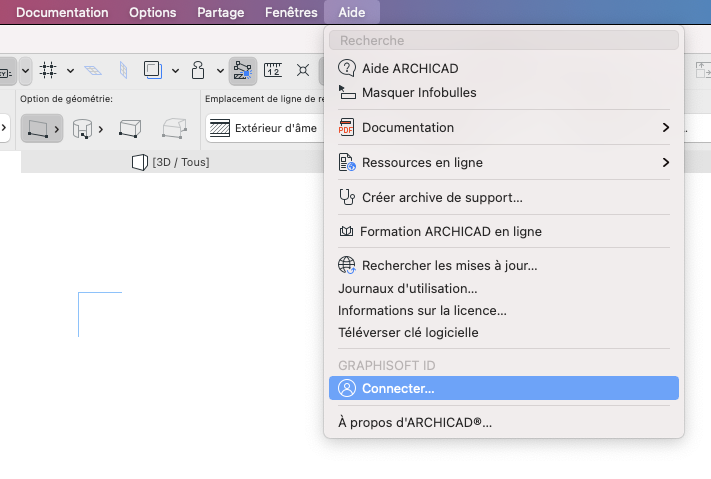
Task: Toggle the highlighted snap guides icon
Action: [x=243, y=71]
